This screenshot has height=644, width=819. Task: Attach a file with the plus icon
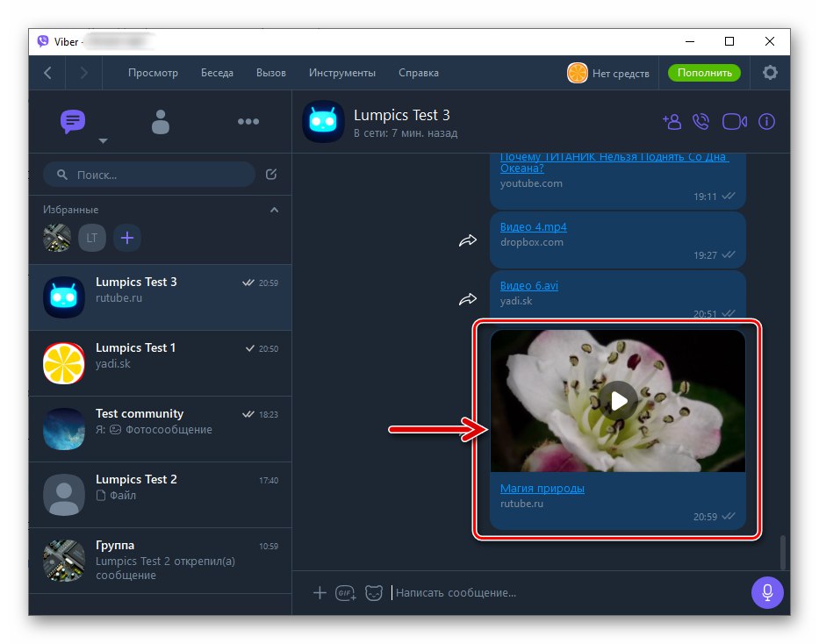(320, 593)
